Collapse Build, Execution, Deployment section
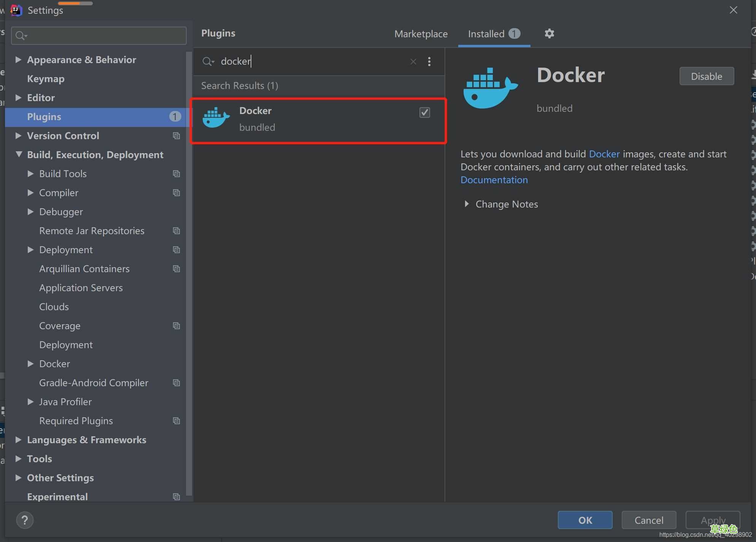756x542 pixels. (x=19, y=154)
